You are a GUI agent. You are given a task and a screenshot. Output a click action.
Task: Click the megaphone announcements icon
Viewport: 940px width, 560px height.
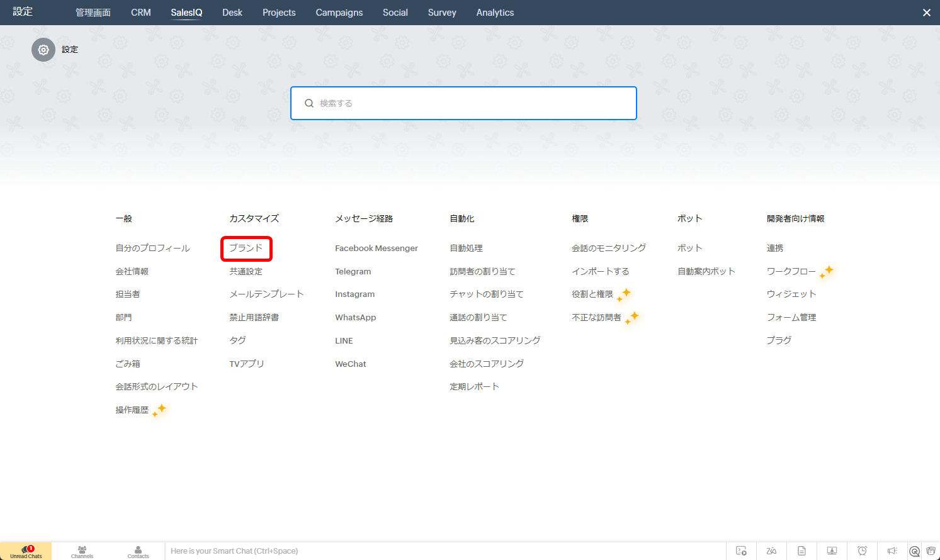(x=892, y=551)
